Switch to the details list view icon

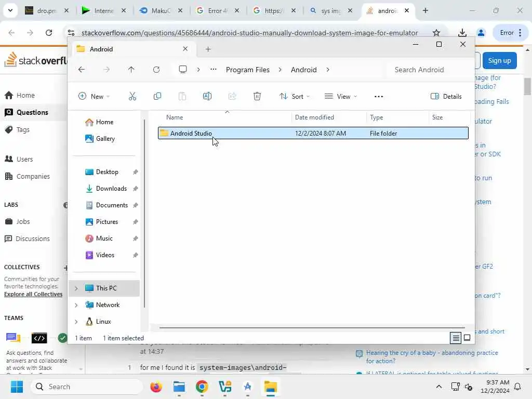456,338
